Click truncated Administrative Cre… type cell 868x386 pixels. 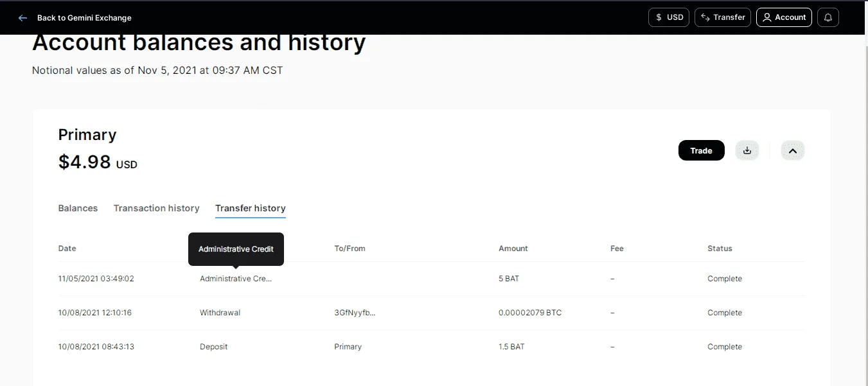coord(236,279)
